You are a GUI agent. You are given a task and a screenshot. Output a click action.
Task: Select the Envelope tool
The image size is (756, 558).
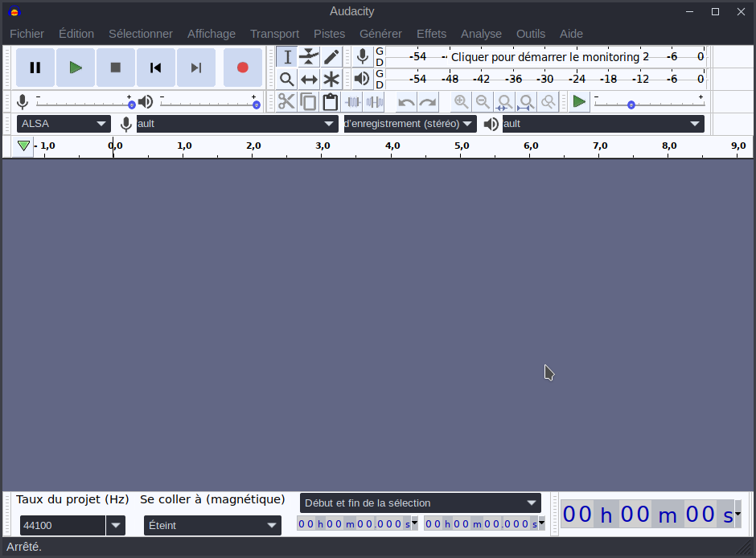click(x=309, y=56)
